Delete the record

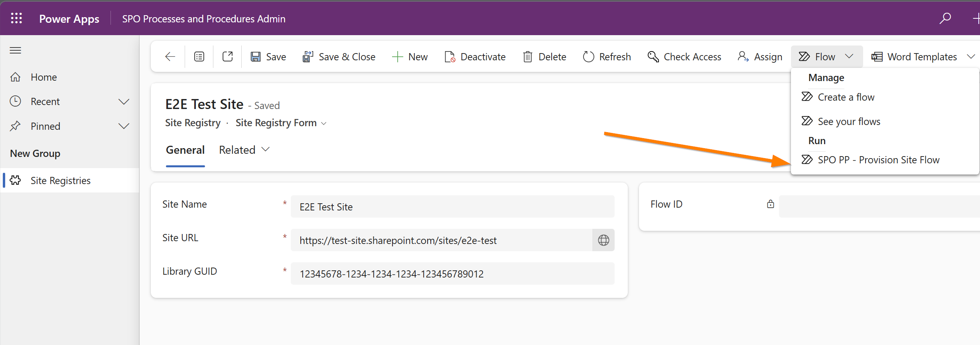pos(544,57)
